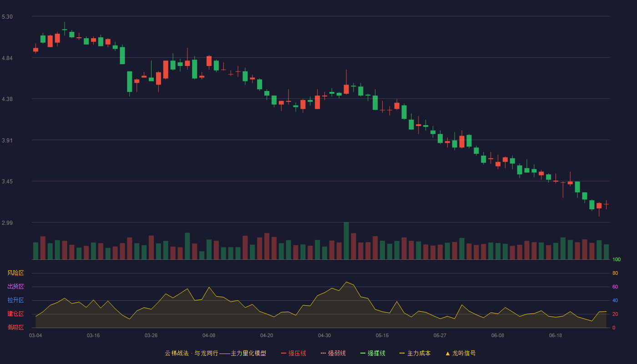Screen dimensions: 637x364
Task: Click the 04-08 date label
Action: 209,335
